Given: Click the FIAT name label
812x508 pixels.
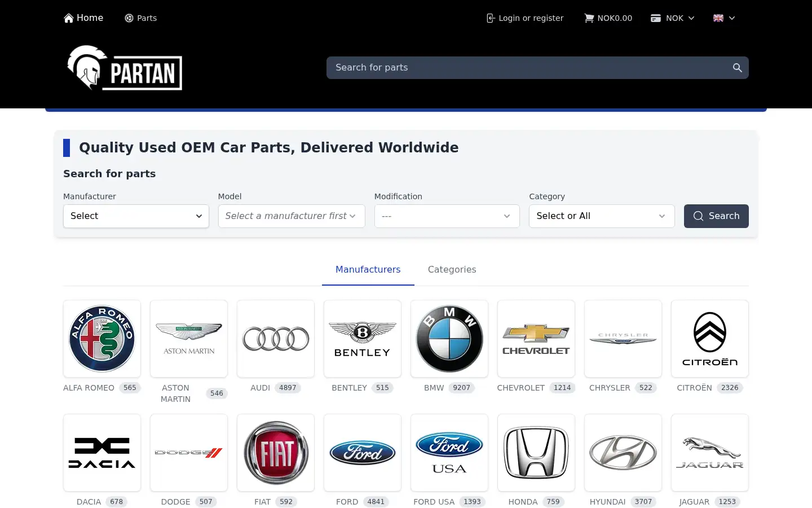Looking at the screenshot, I should point(262,502).
